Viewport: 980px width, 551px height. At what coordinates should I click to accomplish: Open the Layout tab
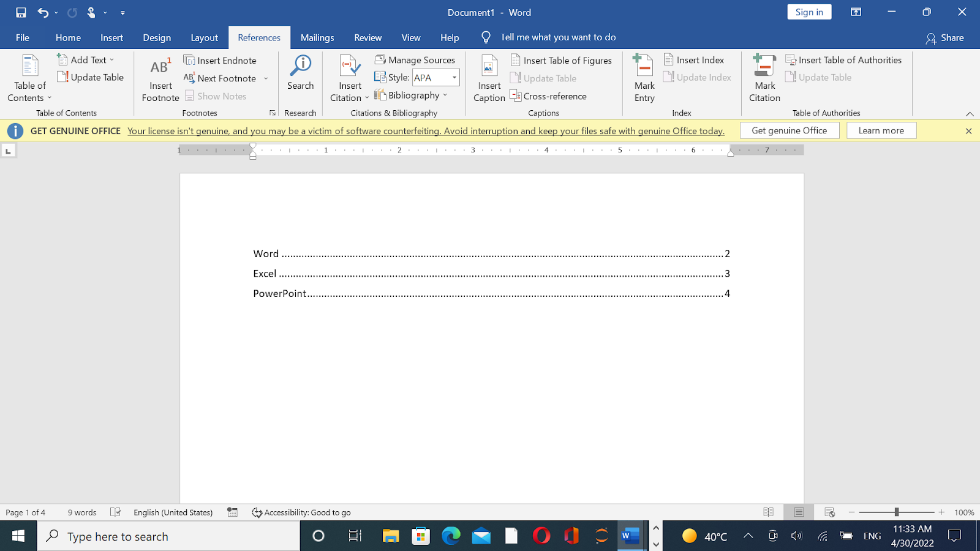204,37
